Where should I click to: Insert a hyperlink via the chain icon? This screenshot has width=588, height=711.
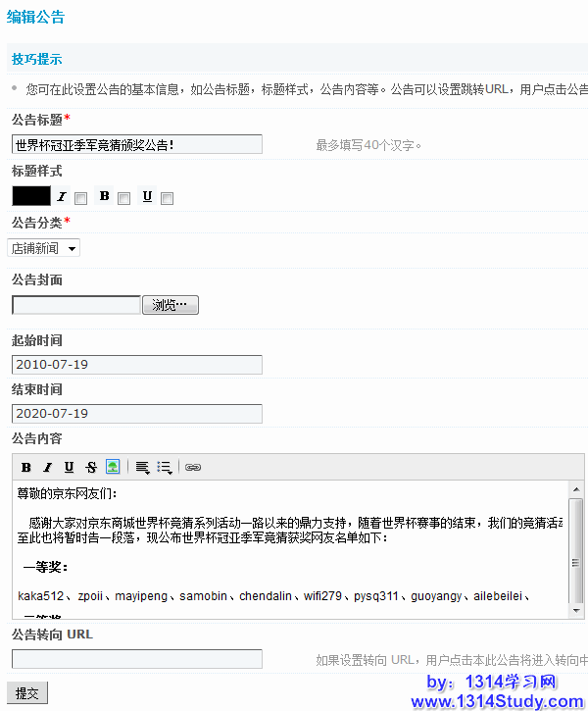[193, 468]
